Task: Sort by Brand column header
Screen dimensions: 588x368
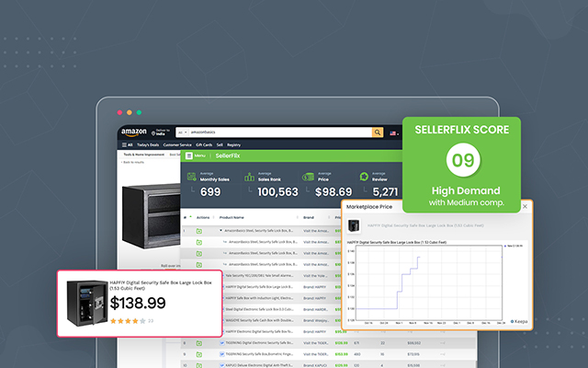Action: (x=309, y=217)
